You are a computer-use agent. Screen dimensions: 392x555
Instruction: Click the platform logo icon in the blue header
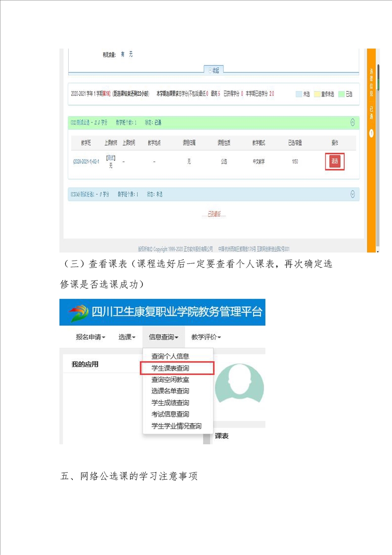click(77, 312)
